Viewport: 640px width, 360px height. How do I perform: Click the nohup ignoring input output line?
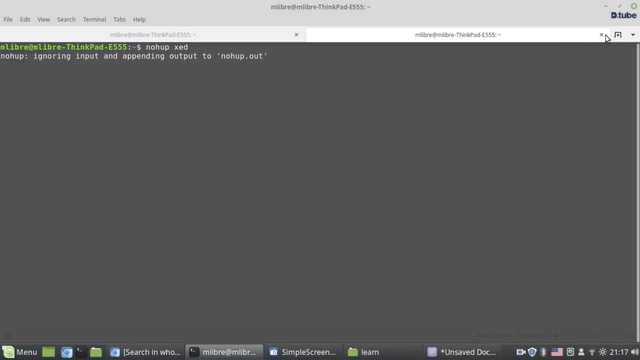tap(134, 56)
